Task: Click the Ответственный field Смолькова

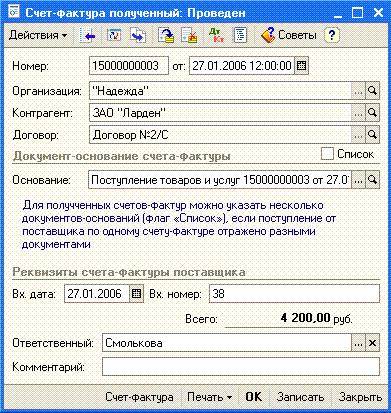Action: pyautogui.click(x=227, y=343)
